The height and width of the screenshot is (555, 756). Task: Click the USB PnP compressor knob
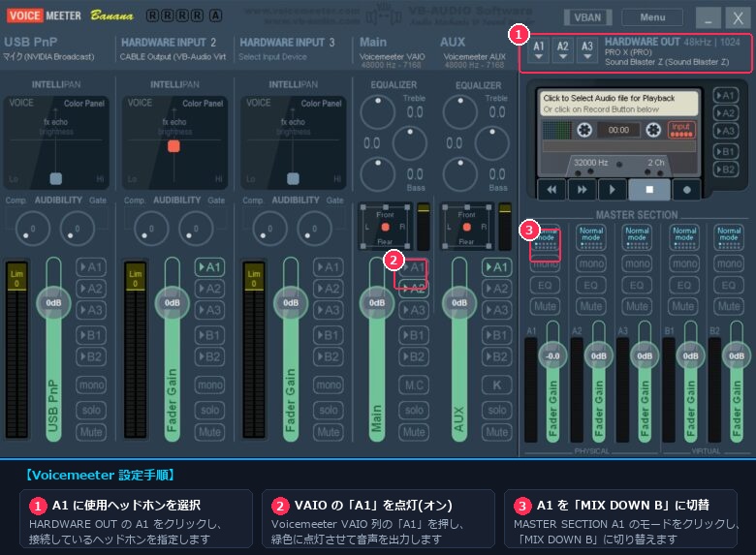[33, 229]
